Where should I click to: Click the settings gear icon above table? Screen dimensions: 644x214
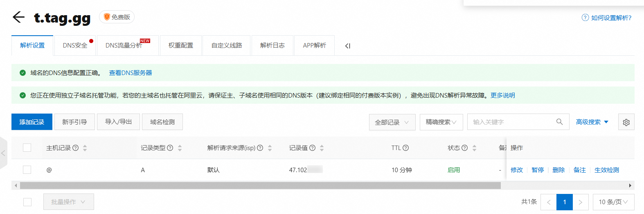[626, 122]
